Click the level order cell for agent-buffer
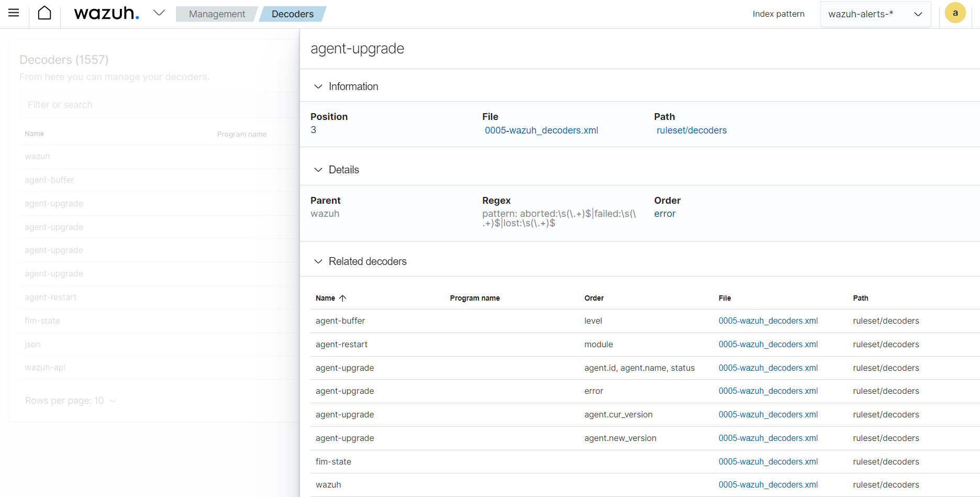Image resolution: width=980 pixels, height=497 pixels. [593, 321]
